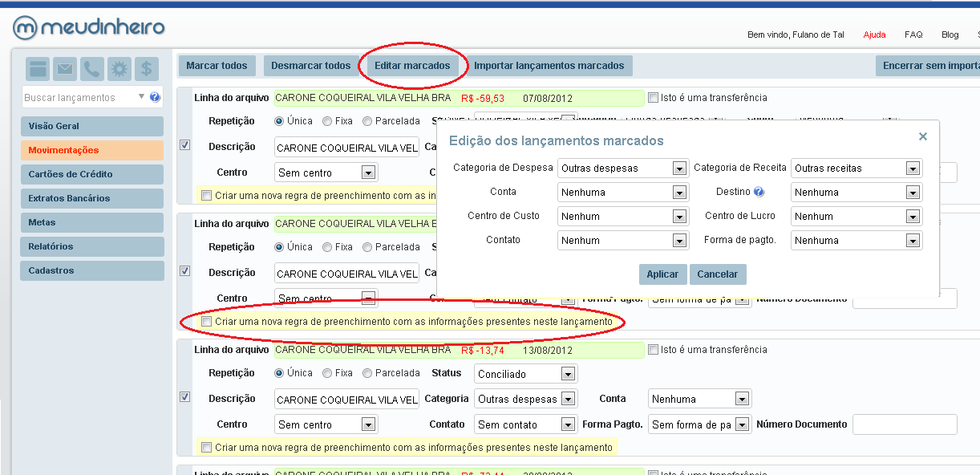Click help icon in search box
The image size is (980, 475).
(x=155, y=97)
